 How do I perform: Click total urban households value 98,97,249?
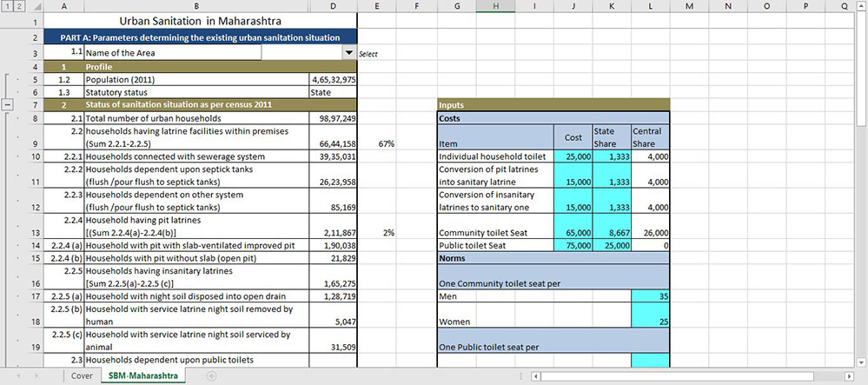coord(334,118)
